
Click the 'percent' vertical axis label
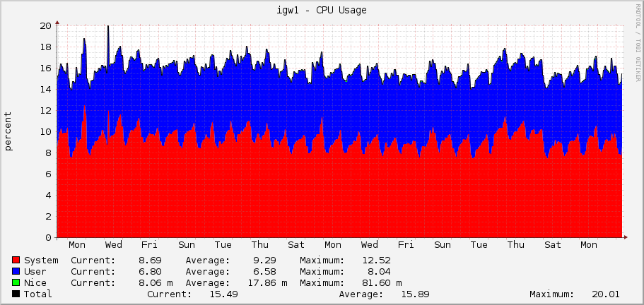(x=8, y=131)
